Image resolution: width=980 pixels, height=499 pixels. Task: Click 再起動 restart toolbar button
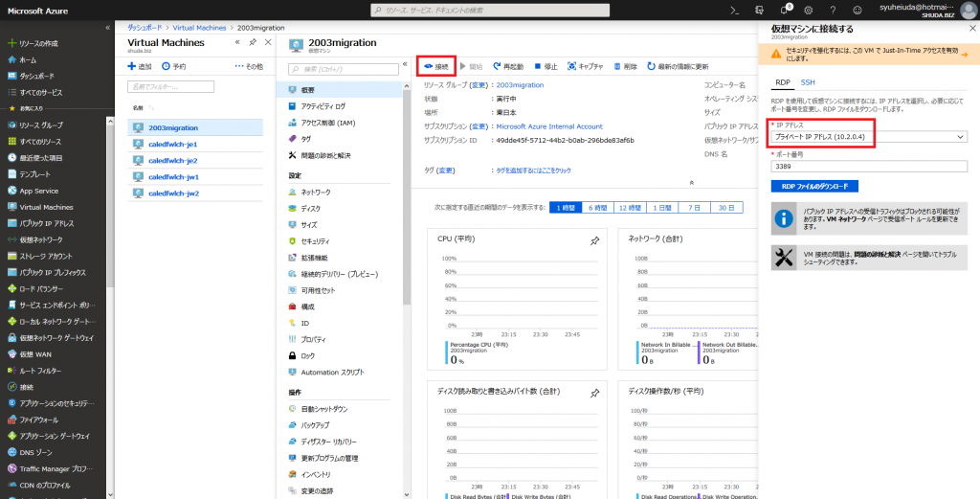[x=508, y=66]
